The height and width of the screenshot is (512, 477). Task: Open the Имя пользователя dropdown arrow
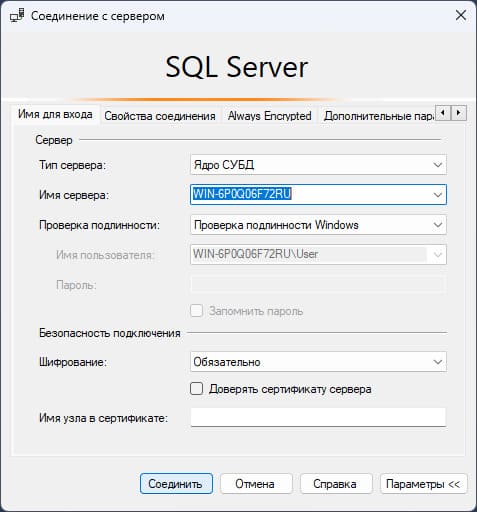pos(437,255)
